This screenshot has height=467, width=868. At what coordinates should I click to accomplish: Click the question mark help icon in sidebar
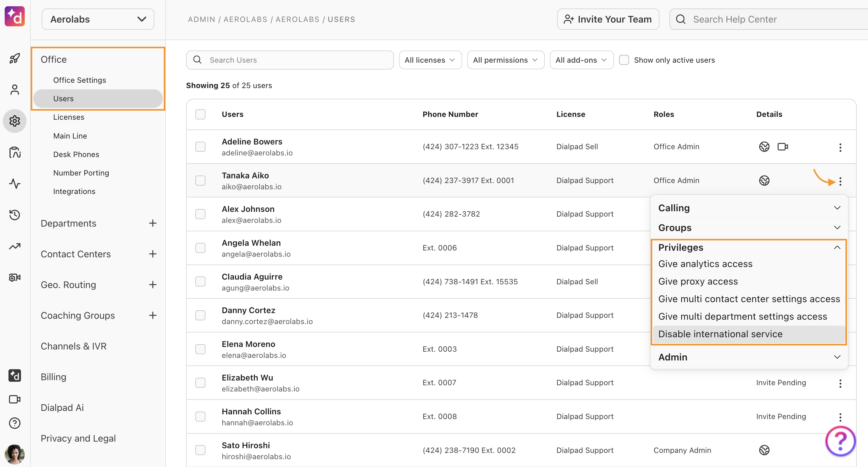(x=14, y=423)
